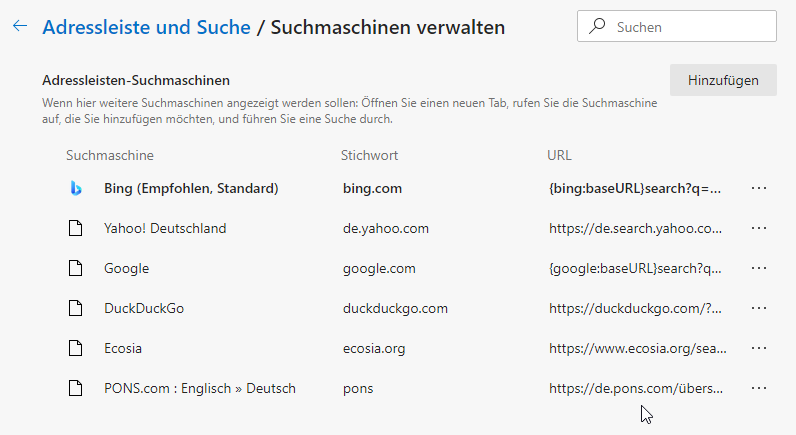Screen dimensions: 796x435
Task: Click the Hinzufügen button
Action: click(x=723, y=80)
